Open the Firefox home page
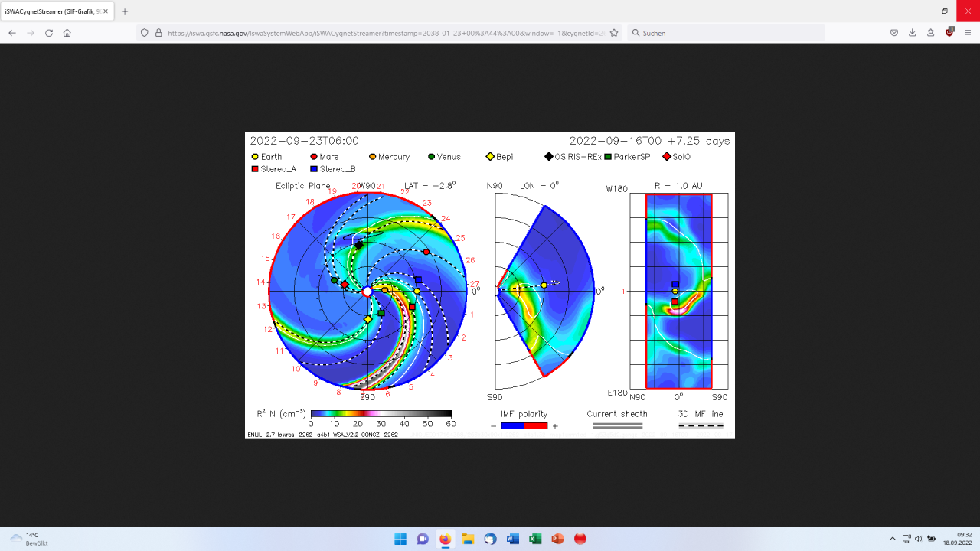Viewport: 980px width, 551px height. pyautogui.click(x=67, y=33)
